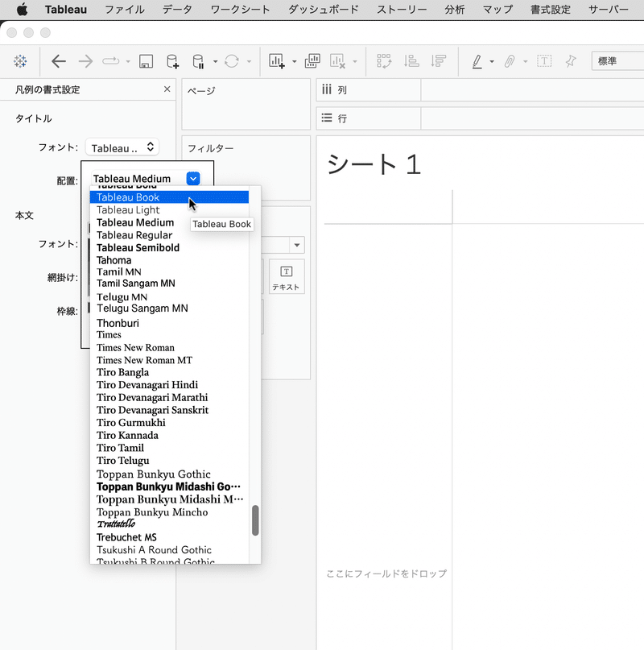The image size is (644, 650).
Task: Open the ファイル menu
Action: tap(124, 10)
